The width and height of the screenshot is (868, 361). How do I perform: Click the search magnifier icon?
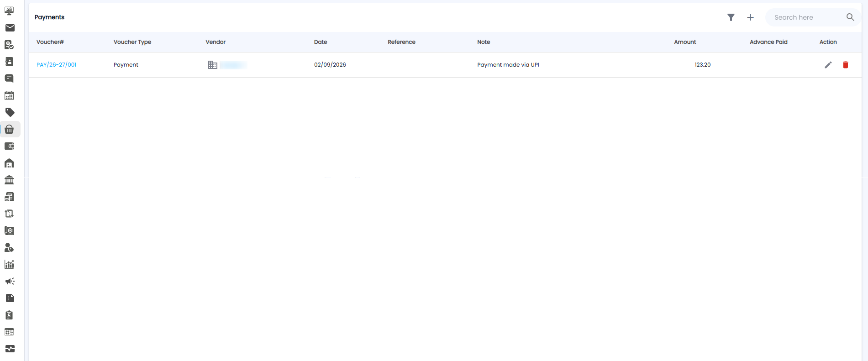850,17
